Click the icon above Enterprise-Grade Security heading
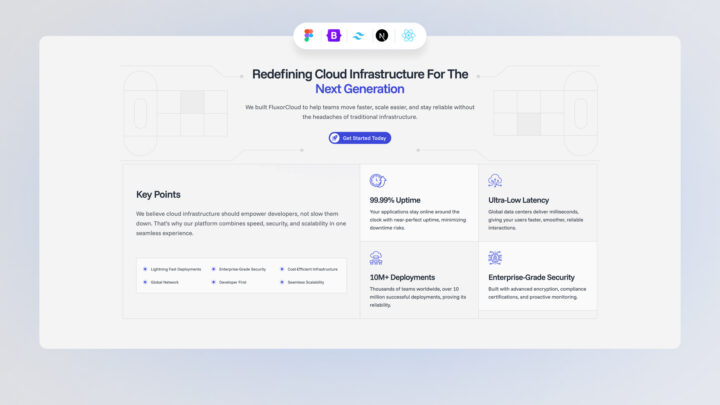The height and width of the screenshot is (405, 720). click(495, 258)
